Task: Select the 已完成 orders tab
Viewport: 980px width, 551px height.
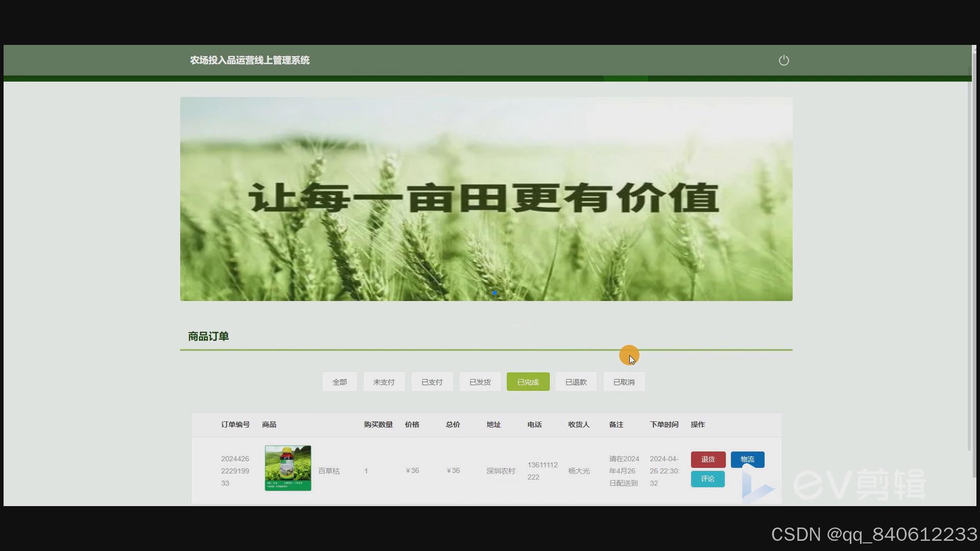Action: pyautogui.click(x=528, y=382)
